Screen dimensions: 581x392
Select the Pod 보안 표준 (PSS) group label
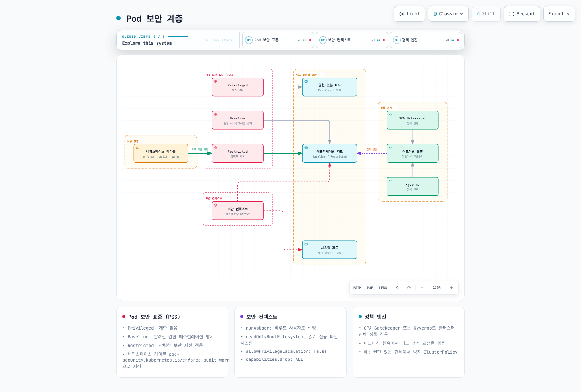point(219,75)
